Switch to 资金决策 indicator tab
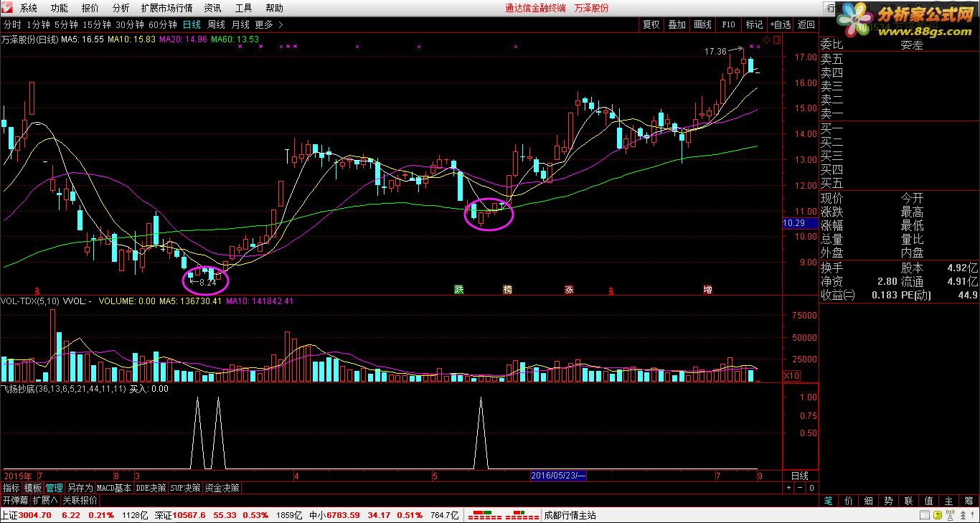Screen dimensions: 980x523 (x=222, y=488)
